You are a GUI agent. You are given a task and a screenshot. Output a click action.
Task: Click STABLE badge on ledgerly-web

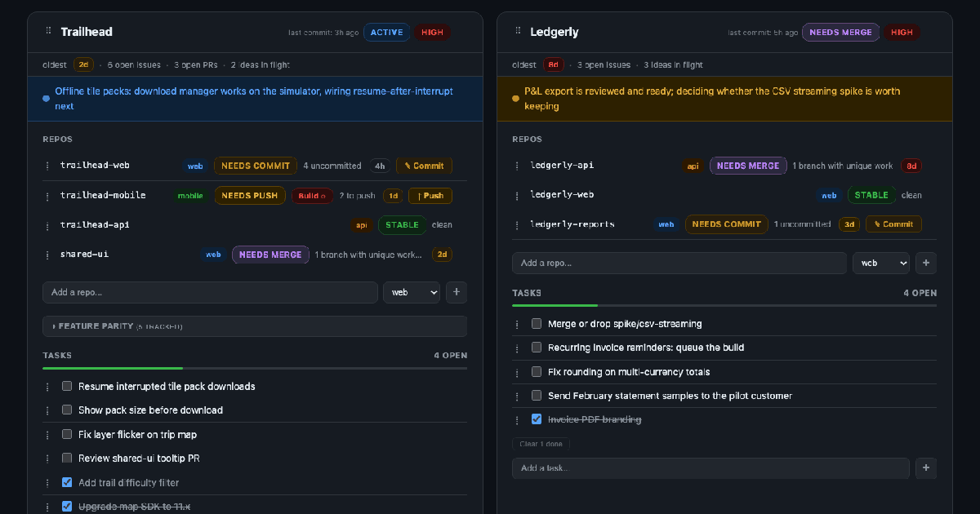click(871, 195)
